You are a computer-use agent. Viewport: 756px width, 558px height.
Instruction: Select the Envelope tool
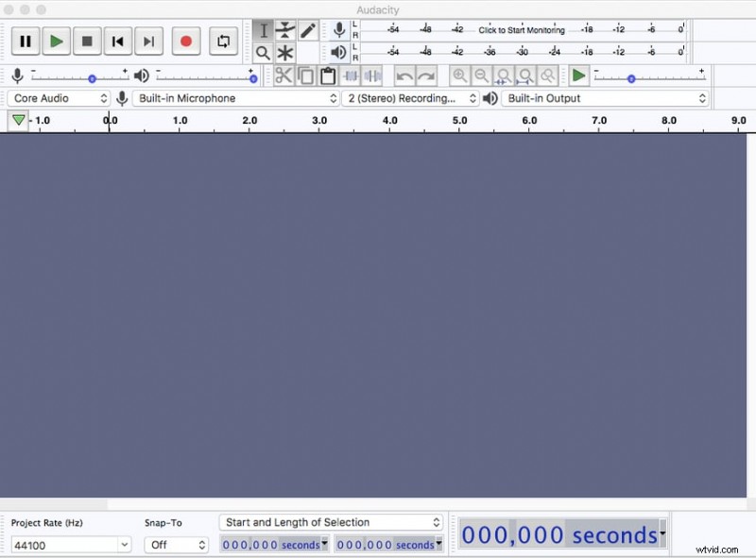[285, 30]
